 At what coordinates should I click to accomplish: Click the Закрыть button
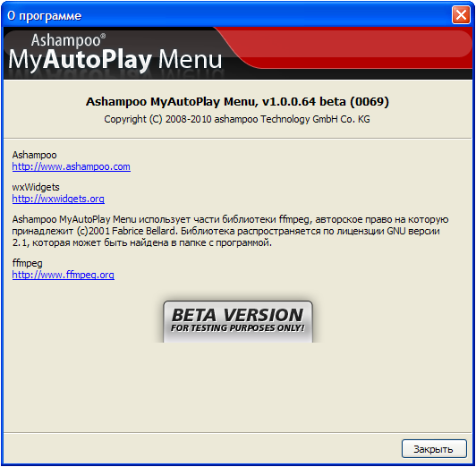(x=434, y=449)
